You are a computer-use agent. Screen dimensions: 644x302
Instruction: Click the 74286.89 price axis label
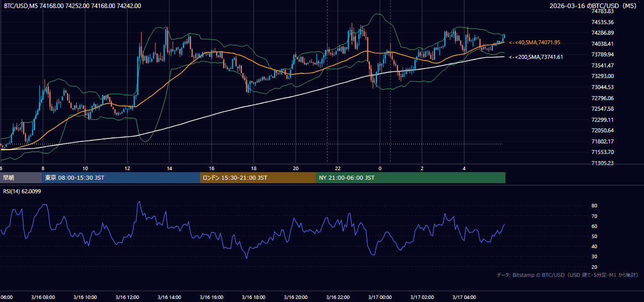point(602,33)
